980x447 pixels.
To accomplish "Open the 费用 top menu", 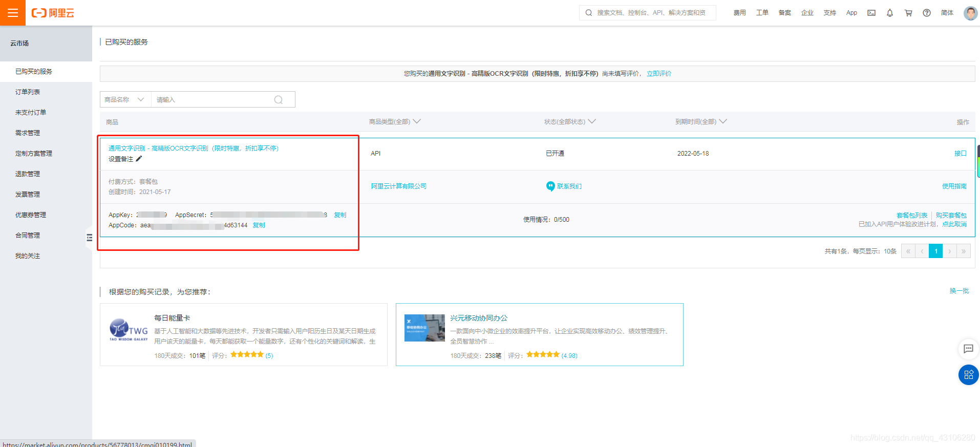I will [x=739, y=13].
